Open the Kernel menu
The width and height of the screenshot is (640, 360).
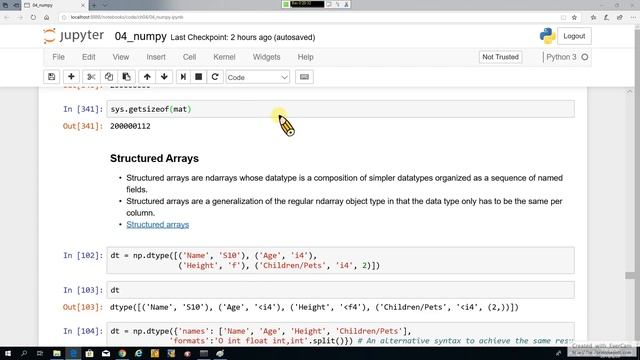pos(224,57)
